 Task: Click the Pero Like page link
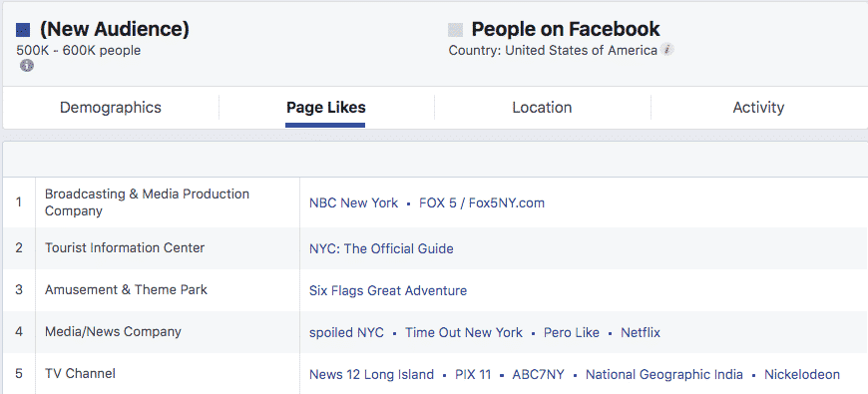[572, 332]
